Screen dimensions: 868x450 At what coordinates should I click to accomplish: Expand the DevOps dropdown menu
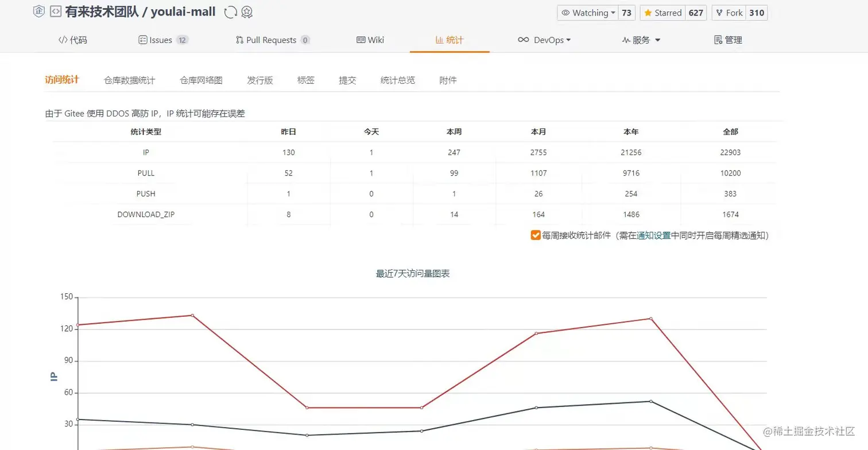(544, 40)
